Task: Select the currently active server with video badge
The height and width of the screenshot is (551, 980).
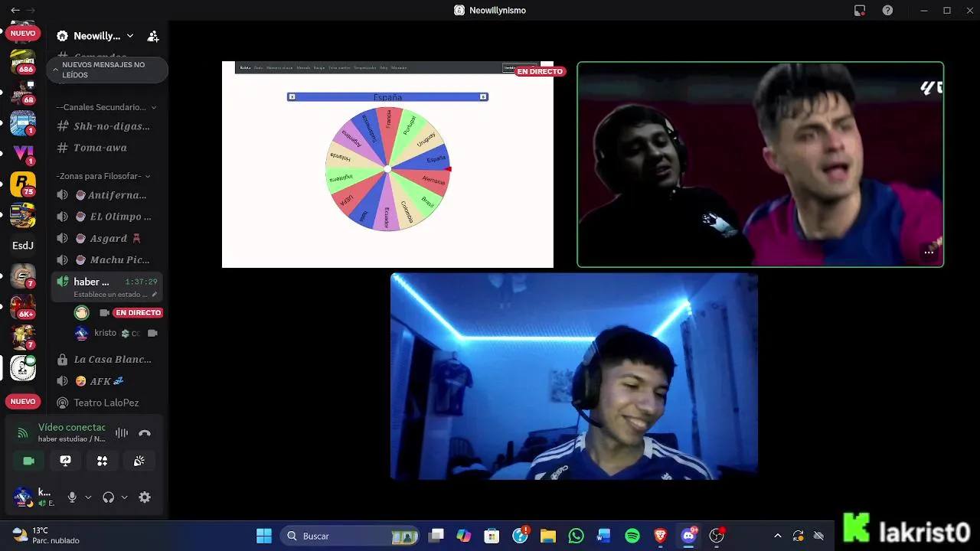Action: pos(23,368)
